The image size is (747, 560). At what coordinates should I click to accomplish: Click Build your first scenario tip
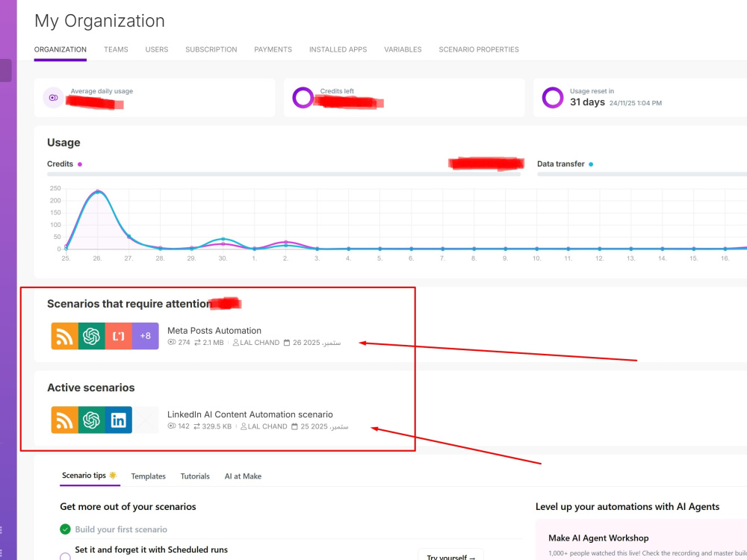point(121,529)
